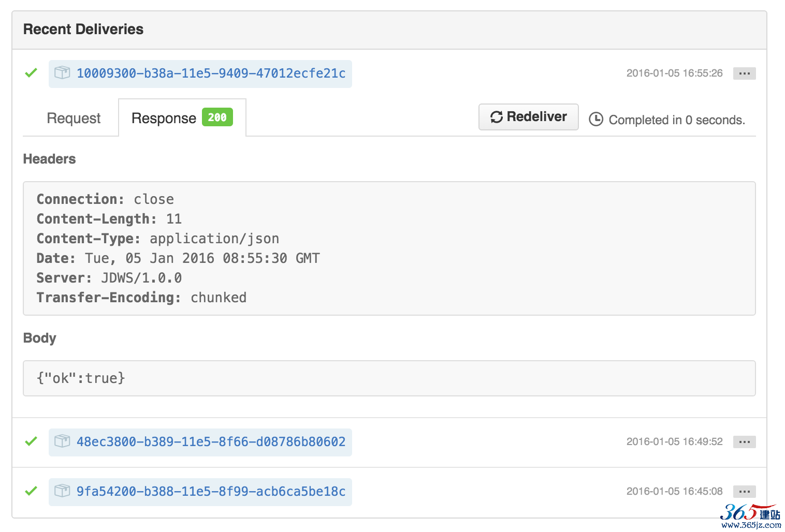Click 'Server: JDWS/1.0.0' line
This screenshot has width=785, height=532.
point(109,278)
